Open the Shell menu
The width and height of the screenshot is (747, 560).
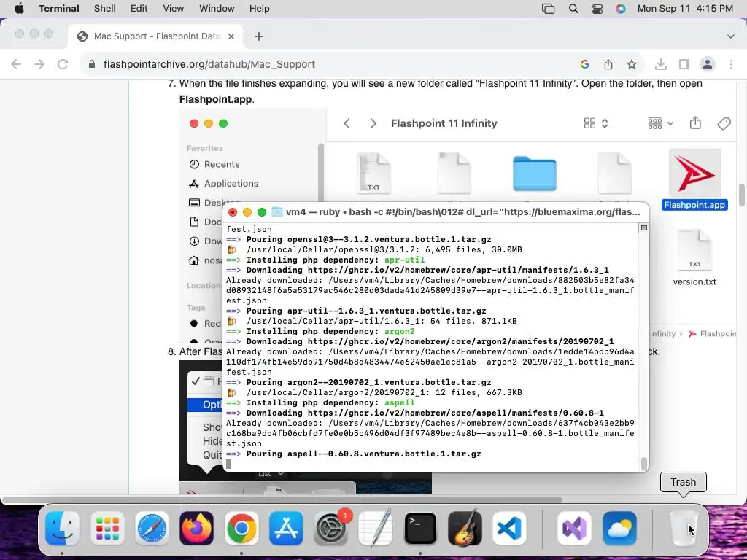105,9
